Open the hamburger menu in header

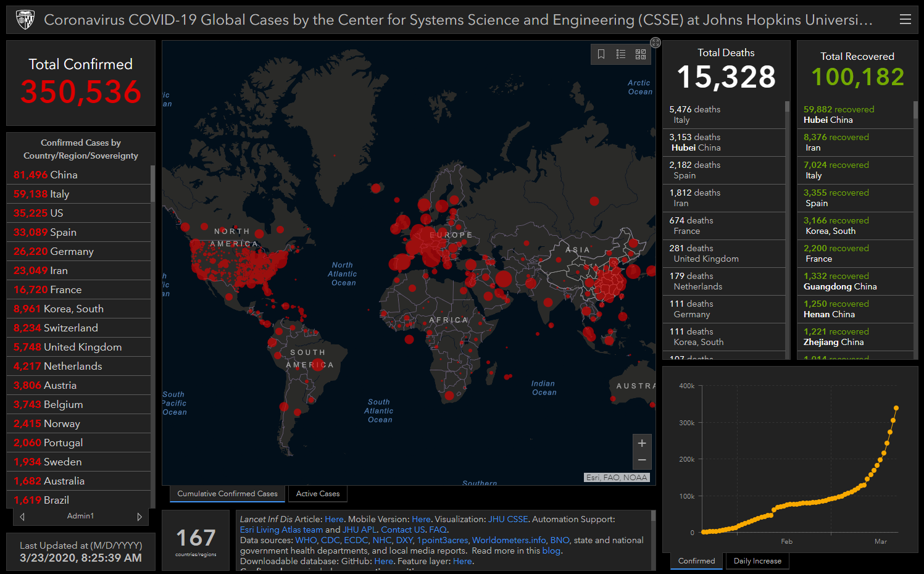click(x=905, y=20)
